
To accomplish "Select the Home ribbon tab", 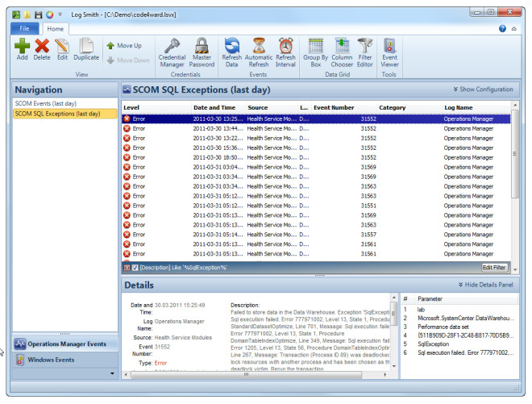I will tap(56, 29).
